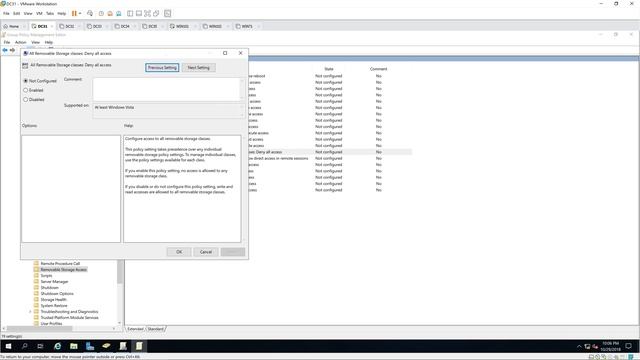Click the take snapshot clock icon
The image size is (640, 360).
coord(101,13)
